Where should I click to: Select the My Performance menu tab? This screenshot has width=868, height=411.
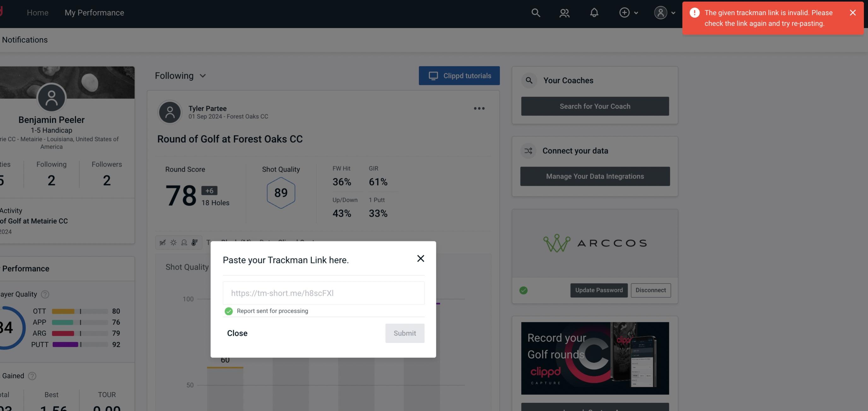[94, 12]
